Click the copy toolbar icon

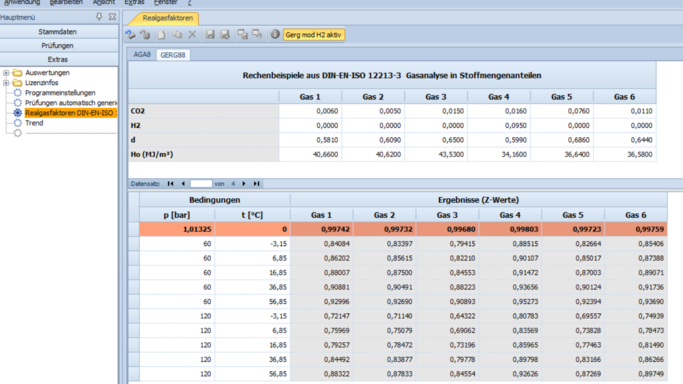(x=177, y=35)
